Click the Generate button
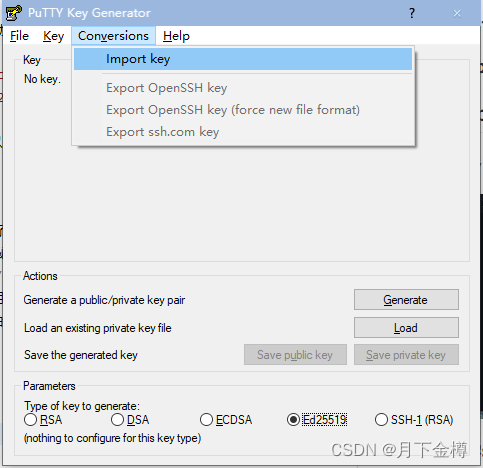 coord(406,300)
